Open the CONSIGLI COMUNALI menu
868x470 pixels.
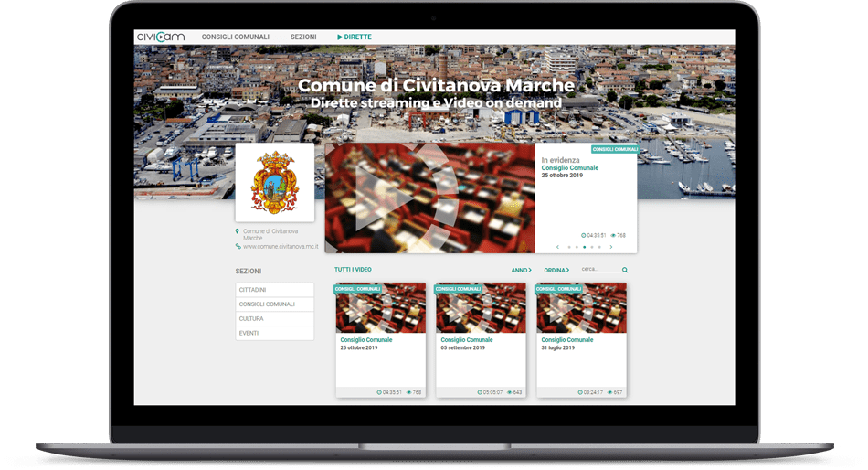point(235,37)
